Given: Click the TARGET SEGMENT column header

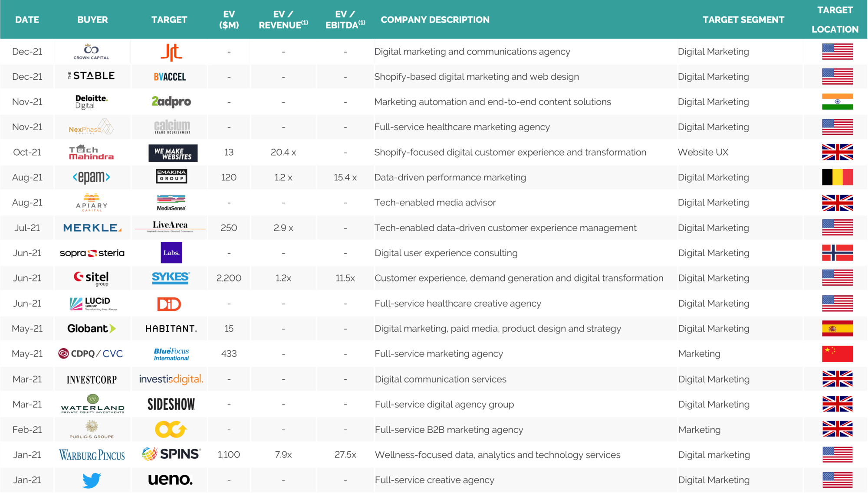Looking at the screenshot, I should 743,20.
